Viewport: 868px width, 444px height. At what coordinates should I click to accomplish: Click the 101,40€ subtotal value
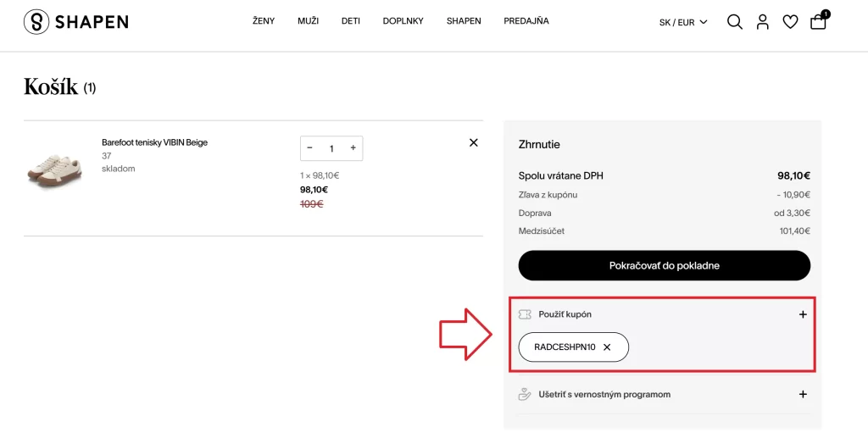pos(795,231)
